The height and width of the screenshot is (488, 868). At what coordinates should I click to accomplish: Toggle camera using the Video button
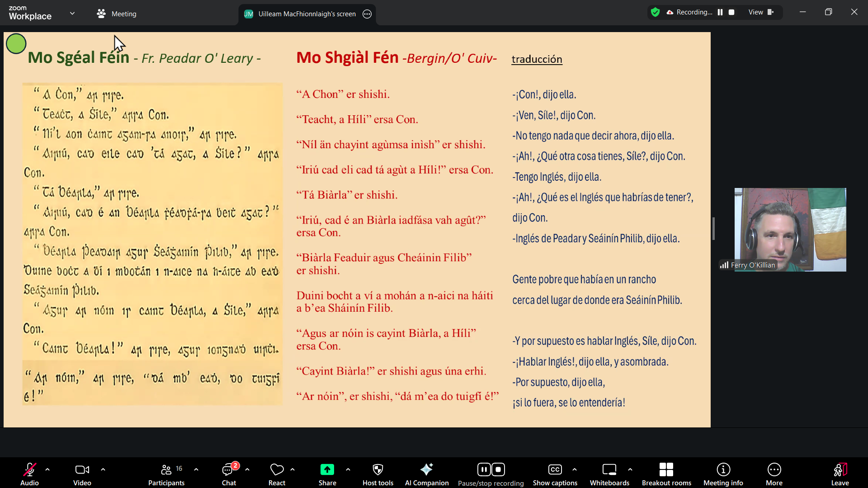(82, 470)
